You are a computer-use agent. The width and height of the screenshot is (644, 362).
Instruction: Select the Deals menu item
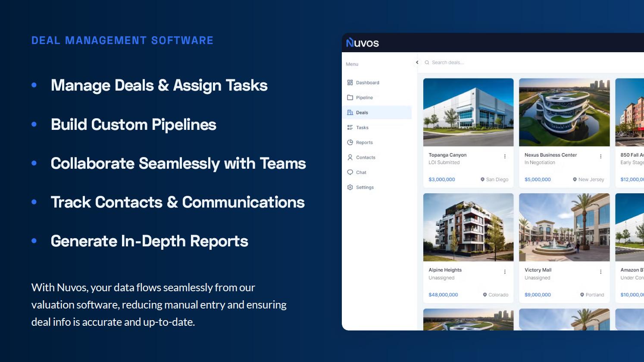(377, 113)
